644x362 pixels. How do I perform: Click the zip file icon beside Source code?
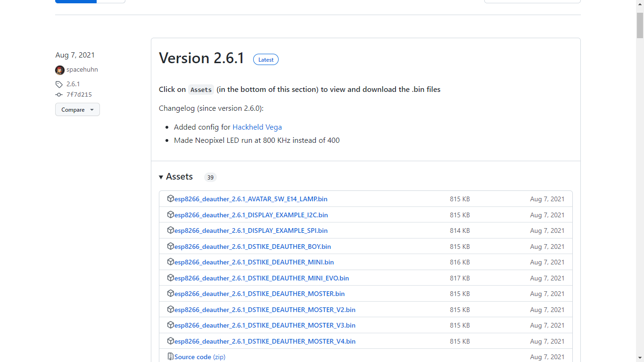coord(171,356)
